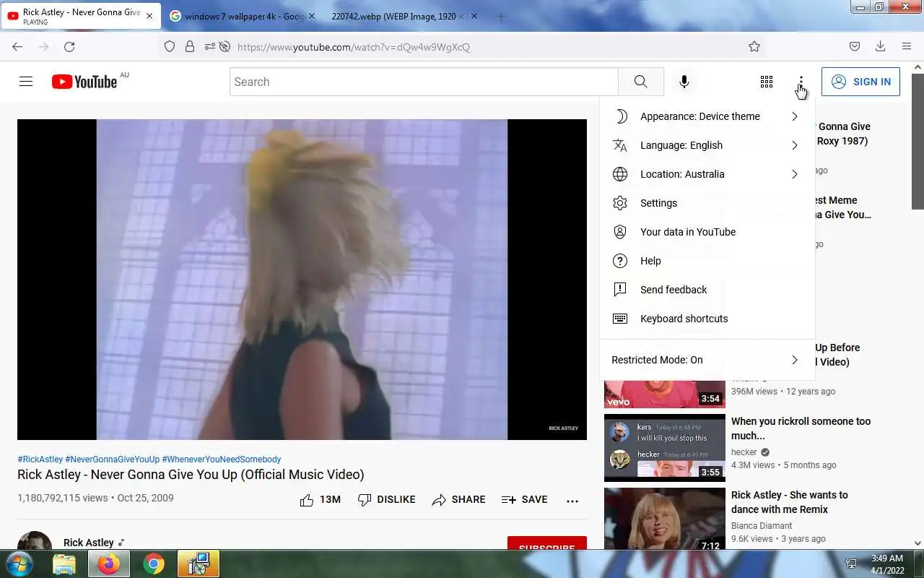Screen dimensions: 924x578
Task: Choose Send feedback
Action: coord(707,290)
